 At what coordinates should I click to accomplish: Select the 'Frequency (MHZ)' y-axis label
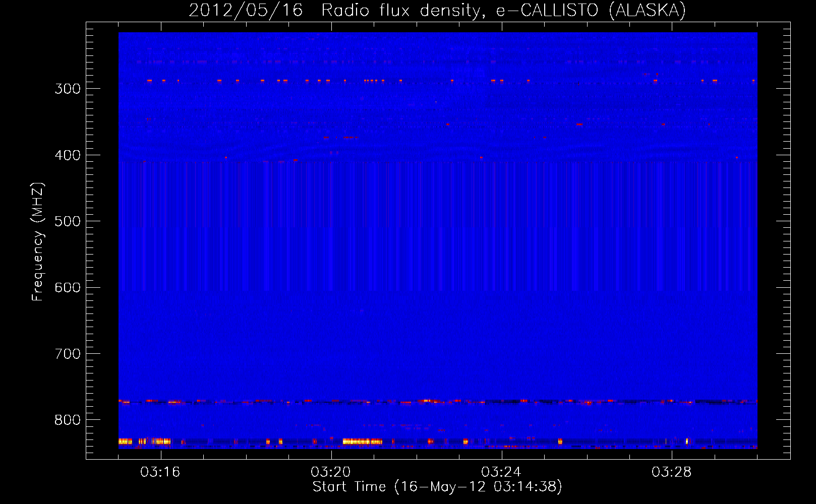(x=38, y=242)
